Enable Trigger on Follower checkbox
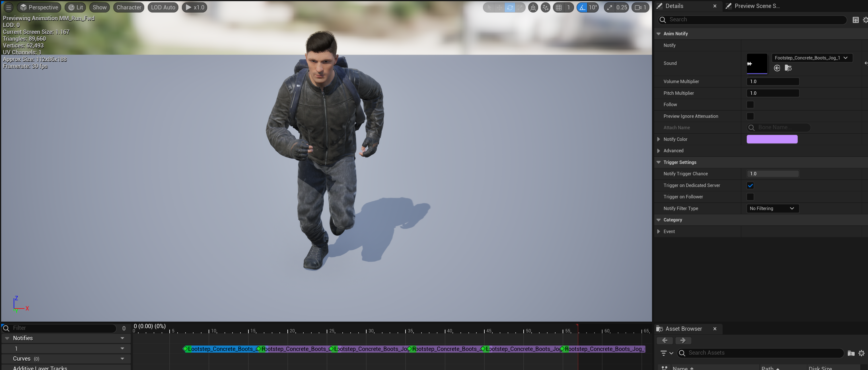The image size is (868, 370). coord(750,197)
